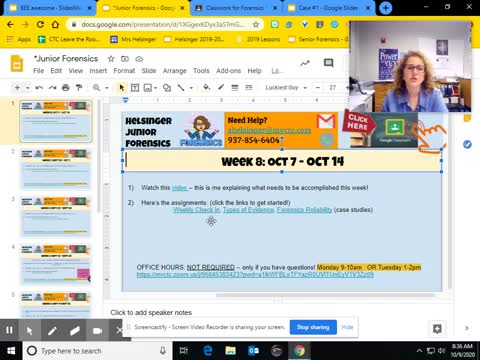This screenshot has height=360, width=480.
Task: Click the Stop sharing button
Action: pyautogui.click(x=313, y=327)
